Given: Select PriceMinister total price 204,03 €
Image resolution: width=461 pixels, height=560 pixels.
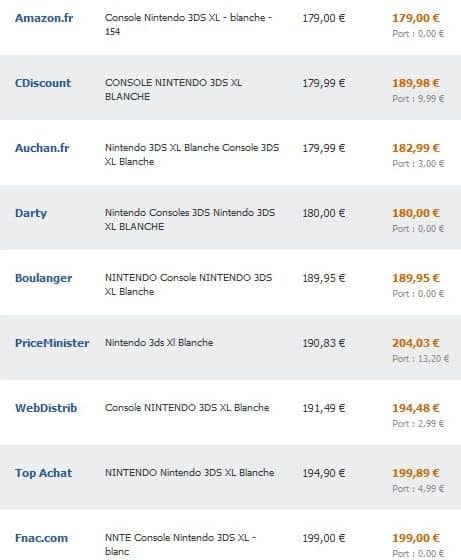Looking at the screenshot, I should point(416,343).
